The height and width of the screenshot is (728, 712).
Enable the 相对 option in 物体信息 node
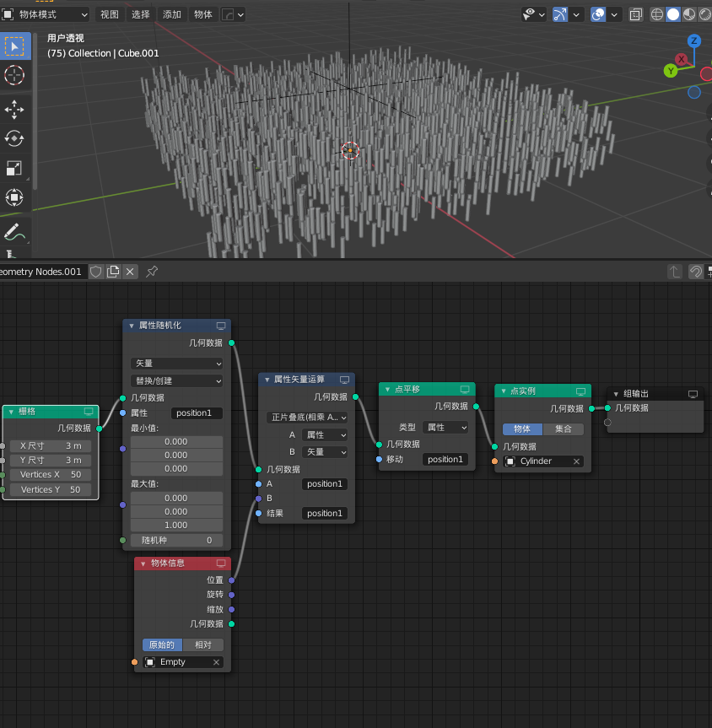coord(202,644)
